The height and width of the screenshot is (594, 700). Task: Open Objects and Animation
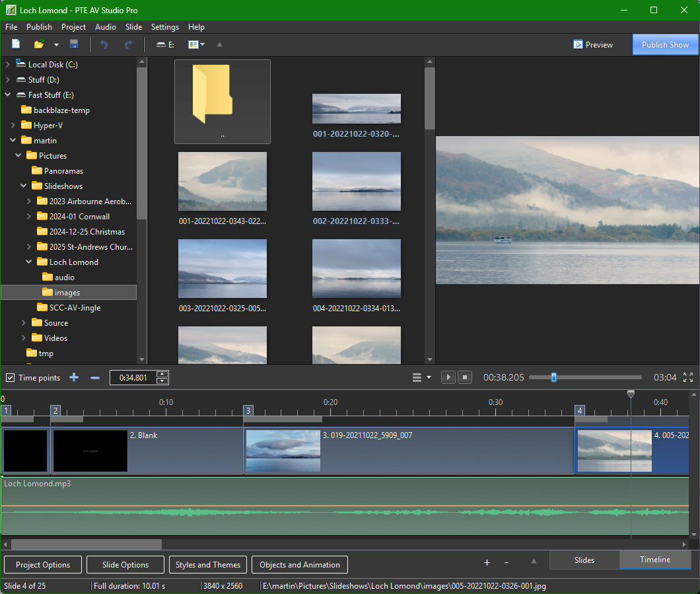300,564
